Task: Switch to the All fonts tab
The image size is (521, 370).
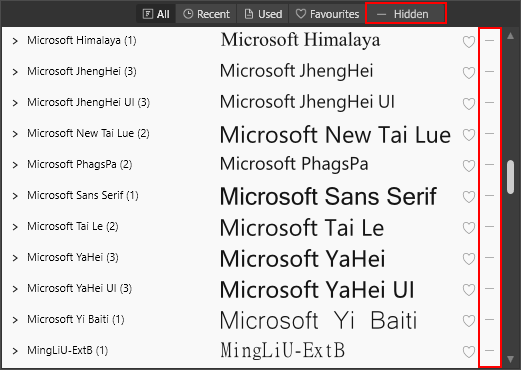Action: 156,14
